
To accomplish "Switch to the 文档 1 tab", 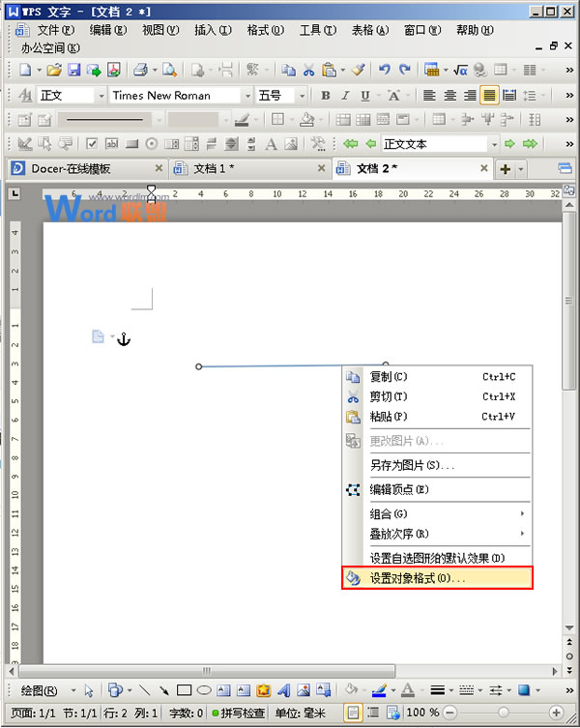I will point(213,168).
